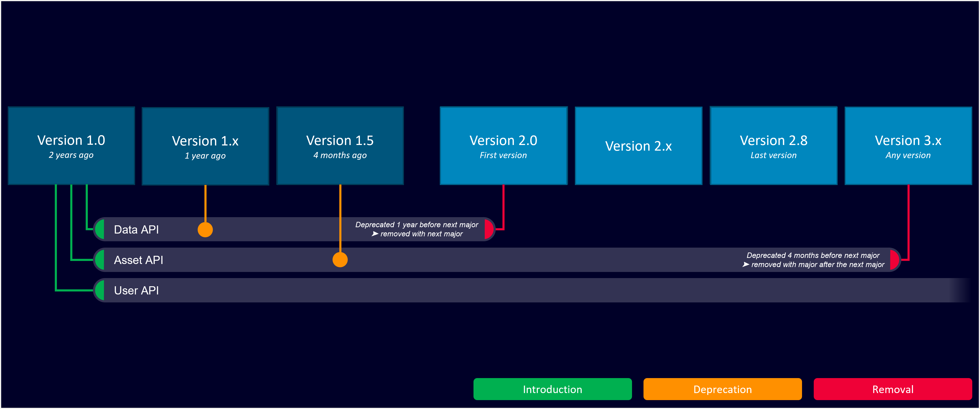980x409 pixels.
Task: Click the green introduction marker of Data API
Action: pyautogui.click(x=100, y=229)
